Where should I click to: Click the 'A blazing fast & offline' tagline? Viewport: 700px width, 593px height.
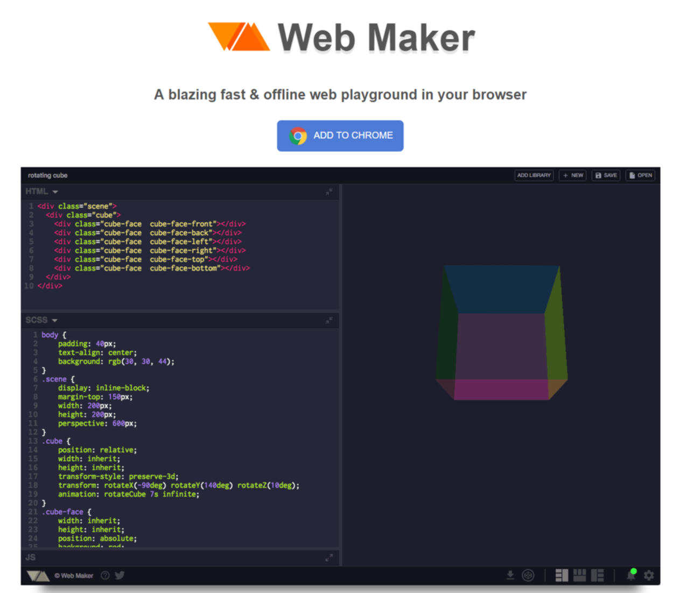point(340,95)
